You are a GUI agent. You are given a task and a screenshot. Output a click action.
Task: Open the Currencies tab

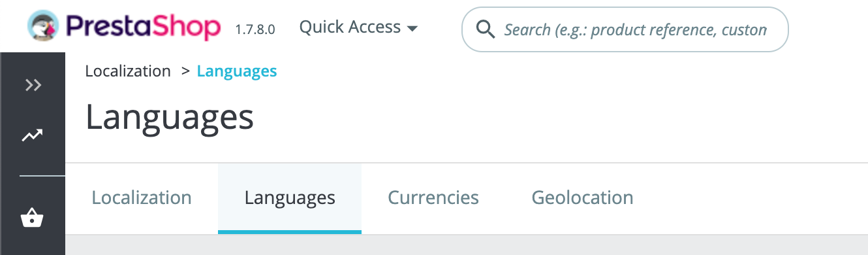[433, 197]
